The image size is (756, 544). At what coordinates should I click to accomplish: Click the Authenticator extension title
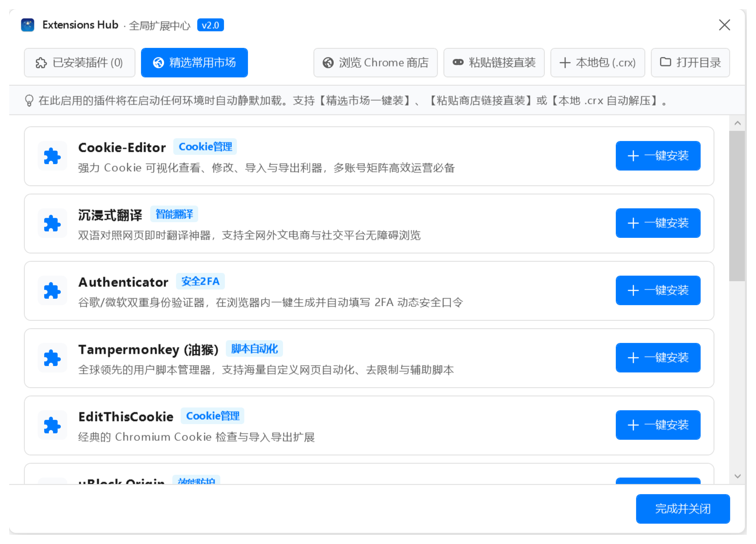pyautogui.click(x=124, y=282)
